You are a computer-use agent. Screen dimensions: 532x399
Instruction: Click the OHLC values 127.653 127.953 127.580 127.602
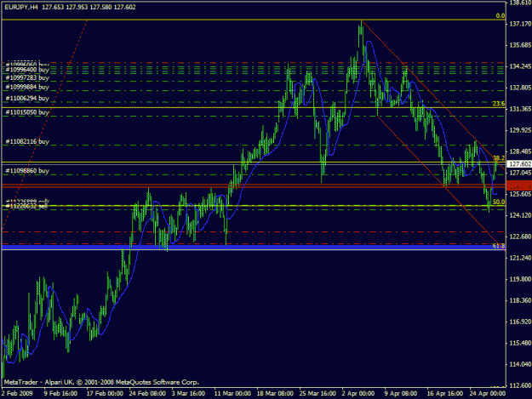89,7
